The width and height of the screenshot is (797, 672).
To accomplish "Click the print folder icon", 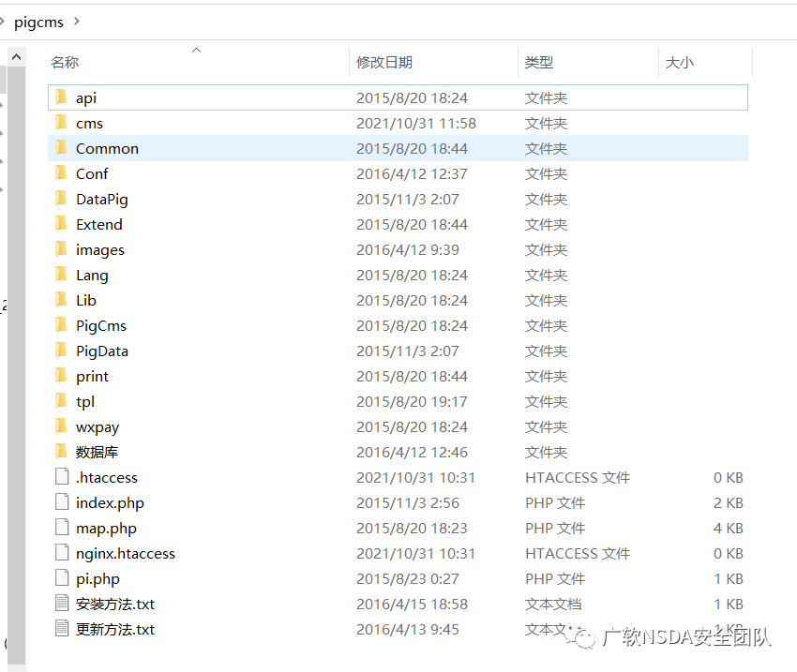I will tap(61, 376).
